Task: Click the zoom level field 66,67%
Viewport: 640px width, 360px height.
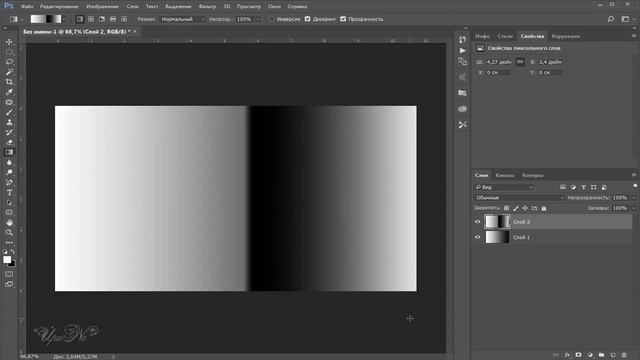Action: tap(29, 357)
